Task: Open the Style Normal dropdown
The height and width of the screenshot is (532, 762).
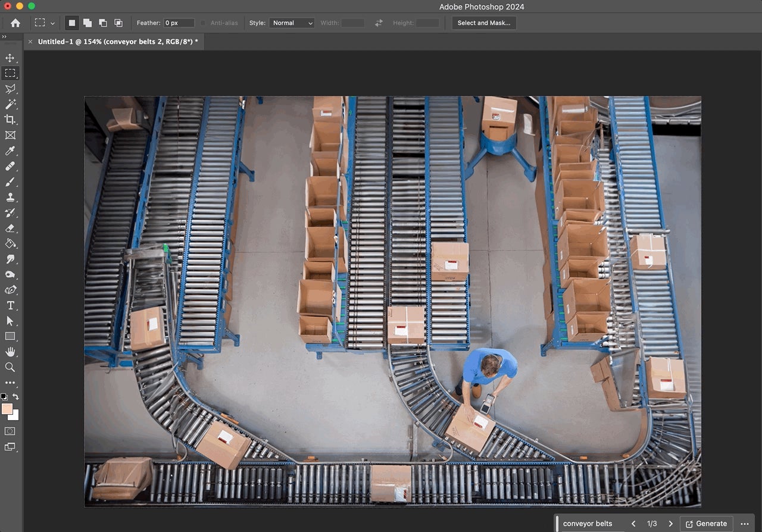Action: coord(292,23)
